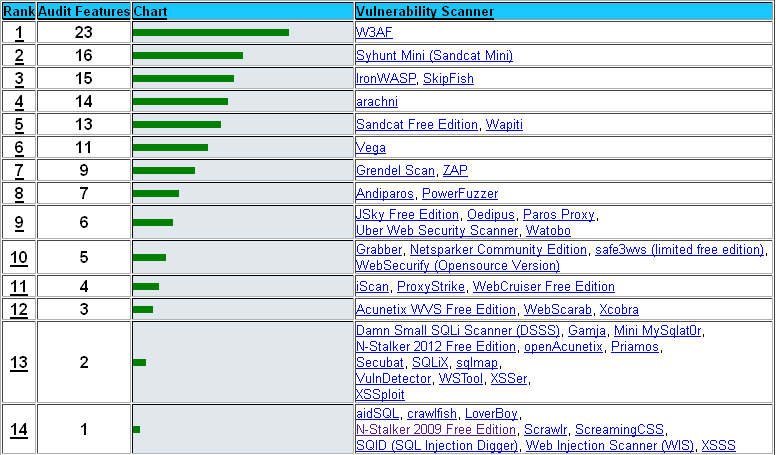This screenshot has width=776, height=455.
Task: Open the Secubat link
Action: [x=380, y=362]
